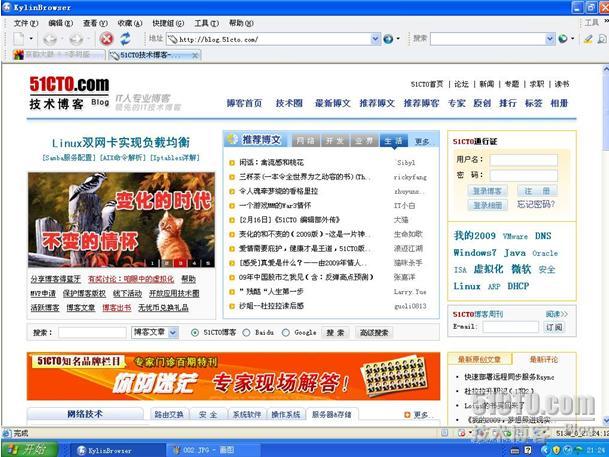Viewport: 609px width, 457px height.
Task: Open the 快捷组 menu
Action: 168,23
